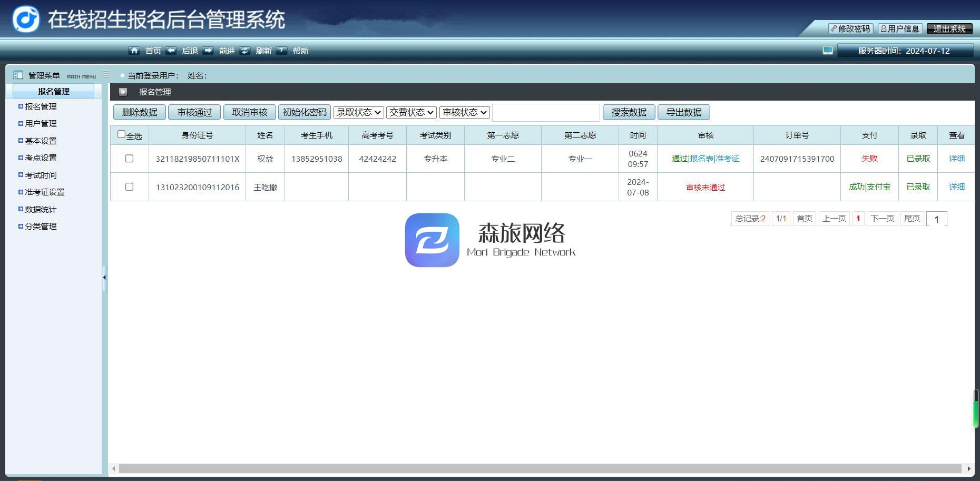Click order number 2407091715391700
The image size is (980, 481).
coord(797,159)
